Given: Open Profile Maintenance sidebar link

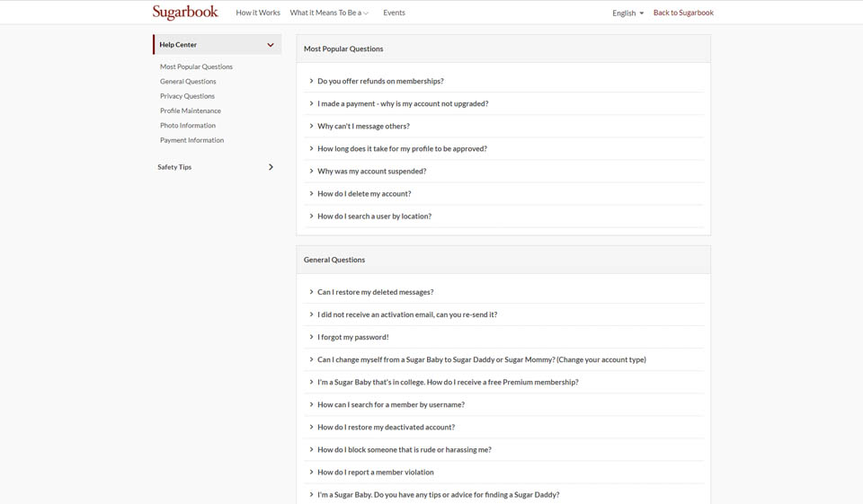Looking at the screenshot, I should (x=191, y=111).
